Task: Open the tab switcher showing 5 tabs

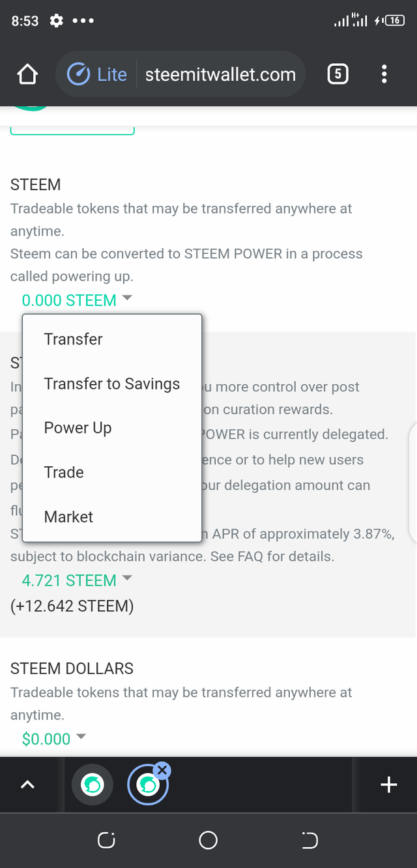Action: click(x=337, y=75)
